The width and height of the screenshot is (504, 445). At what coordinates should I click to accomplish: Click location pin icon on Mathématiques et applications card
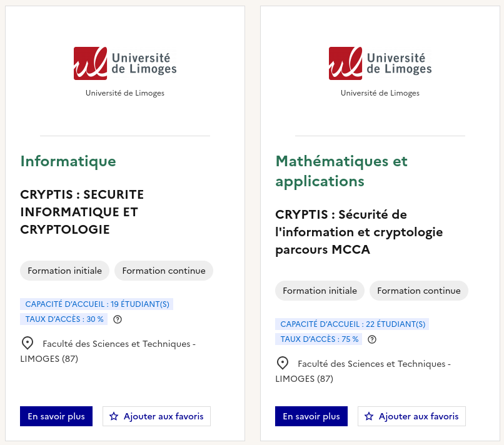[x=283, y=363]
